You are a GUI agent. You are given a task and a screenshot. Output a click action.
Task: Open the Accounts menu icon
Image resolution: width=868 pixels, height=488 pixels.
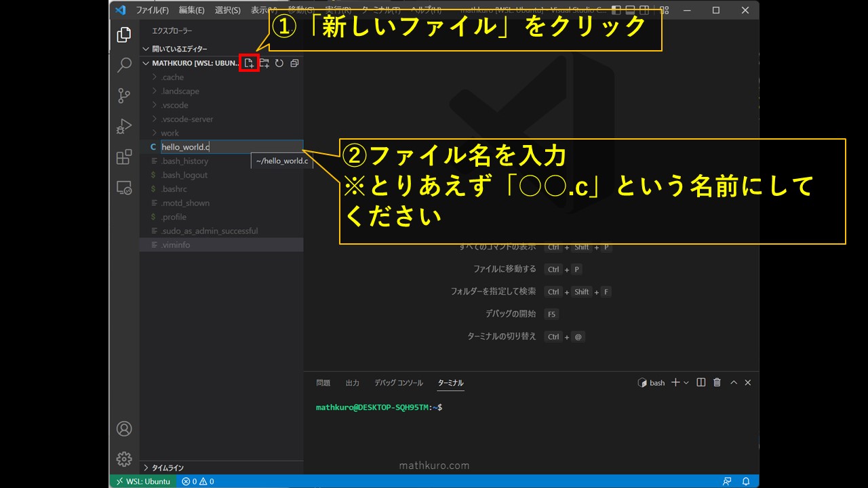point(124,428)
